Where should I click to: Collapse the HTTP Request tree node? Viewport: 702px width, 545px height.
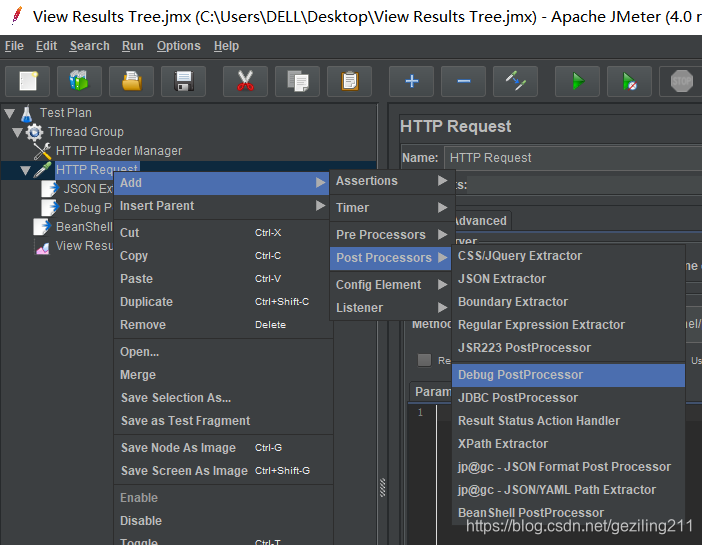[26, 171]
